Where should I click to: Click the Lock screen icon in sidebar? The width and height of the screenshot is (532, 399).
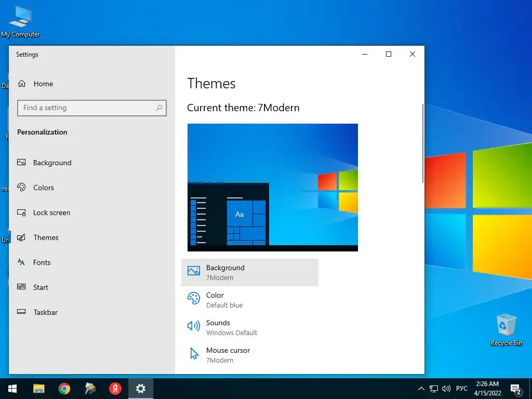point(21,212)
